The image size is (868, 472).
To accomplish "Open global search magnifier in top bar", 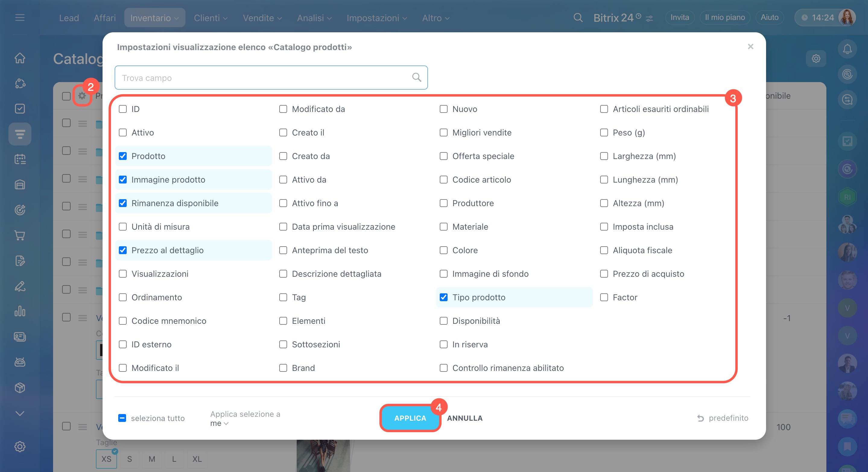I will pos(578,18).
